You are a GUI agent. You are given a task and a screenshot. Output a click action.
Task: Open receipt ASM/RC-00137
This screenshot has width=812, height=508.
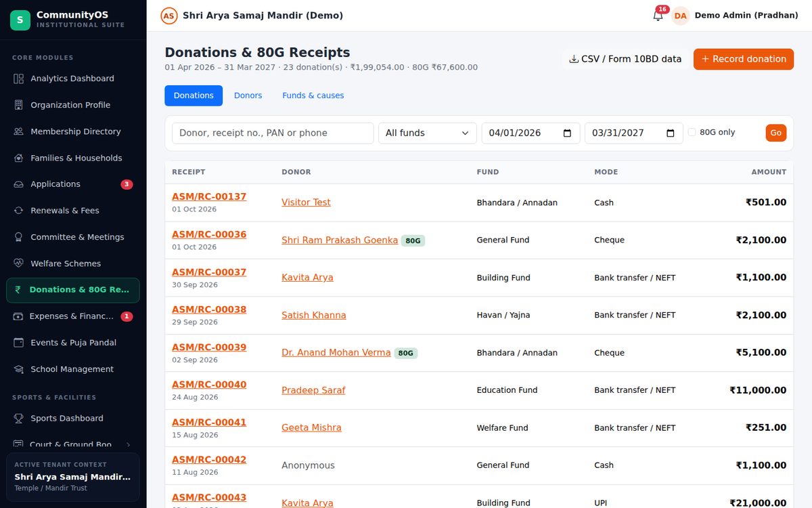pyautogui.click(x=209, y=196)
